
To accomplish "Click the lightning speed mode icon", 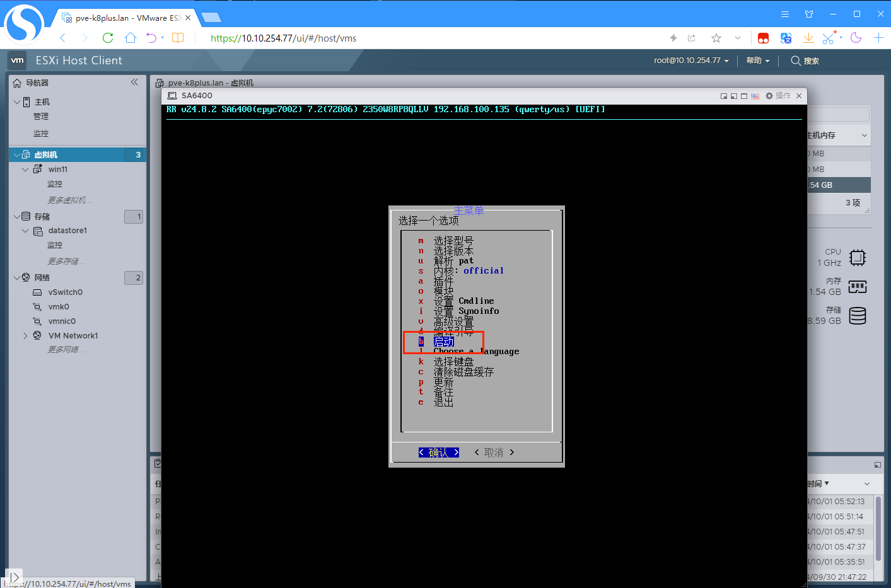I will [x=673, y=38].
